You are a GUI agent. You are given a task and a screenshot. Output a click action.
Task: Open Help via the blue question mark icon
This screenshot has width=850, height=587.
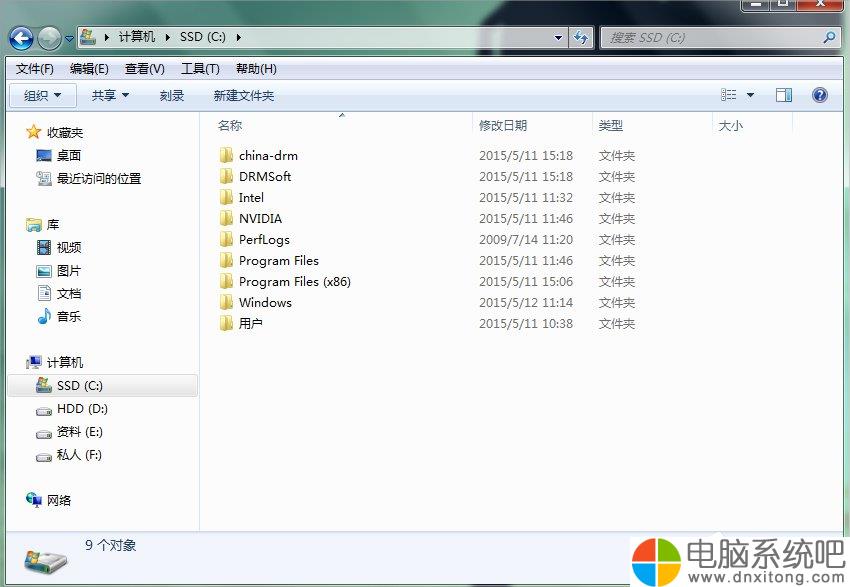point(819,95)
